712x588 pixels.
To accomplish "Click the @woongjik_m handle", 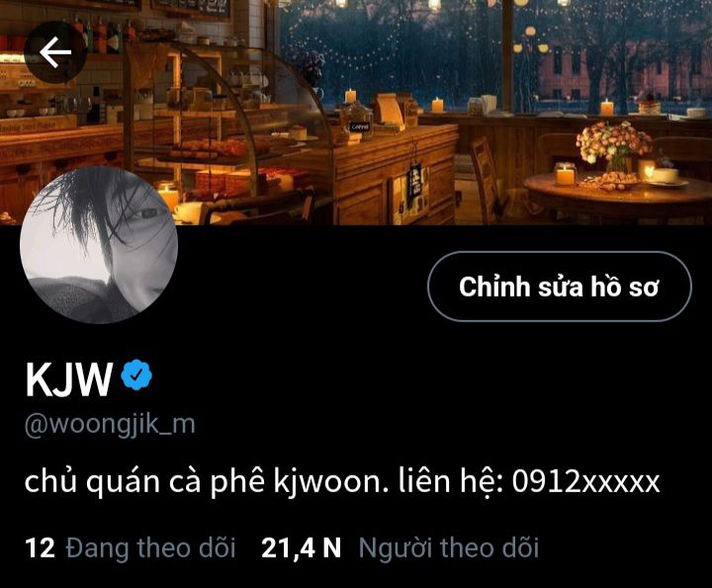I will pos(110,425).
